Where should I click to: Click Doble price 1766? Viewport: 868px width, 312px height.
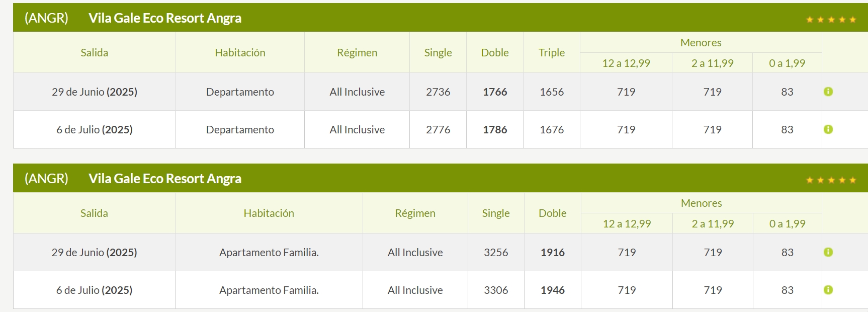[495, 92]
